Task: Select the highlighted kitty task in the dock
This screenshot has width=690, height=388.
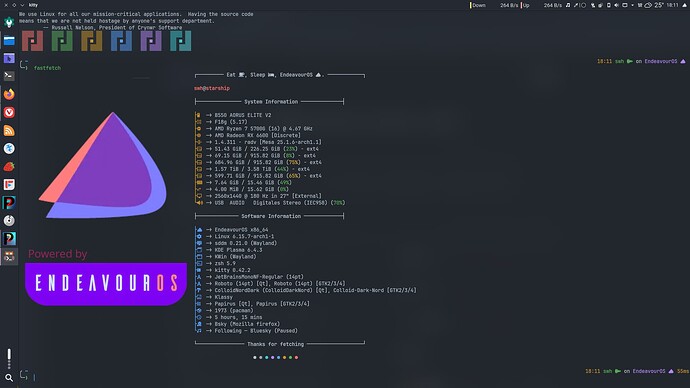Action: click(9, 256)
